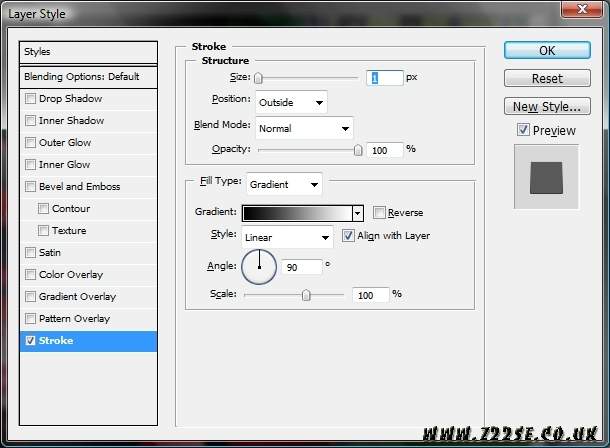
Task: Open the Contour settings label
Action: pyautogui.click(x=71, y=209)
